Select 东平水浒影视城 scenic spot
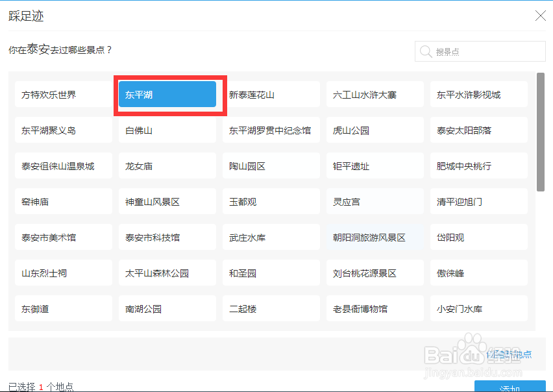 (478, 94)
